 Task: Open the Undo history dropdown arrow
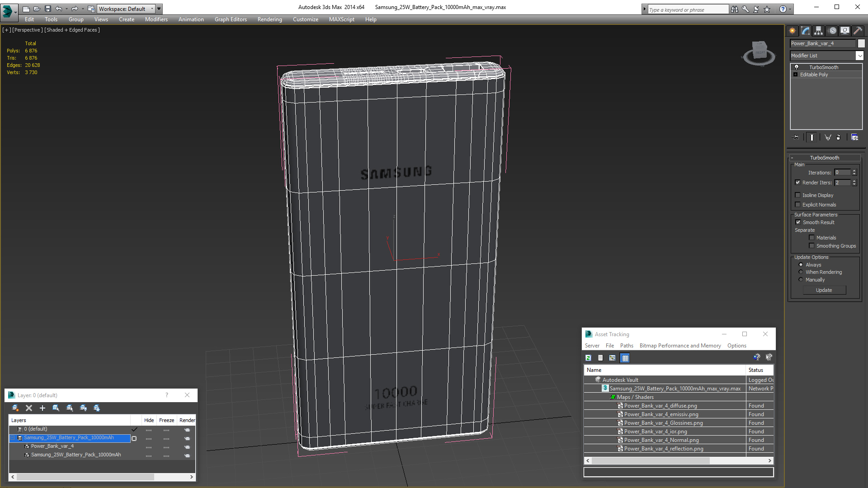pyautogui.click(x=66, y=9)
